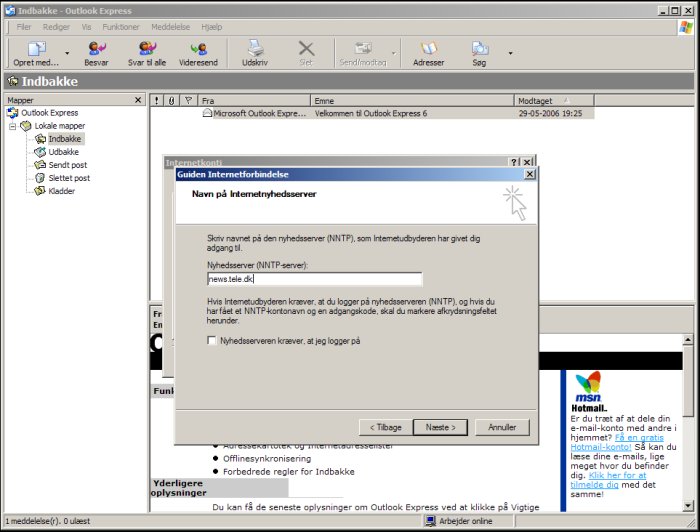The height and width of the screenshot is (532, 700).
Task: Open the Funktioner menu
Action: tap(120, 27)
